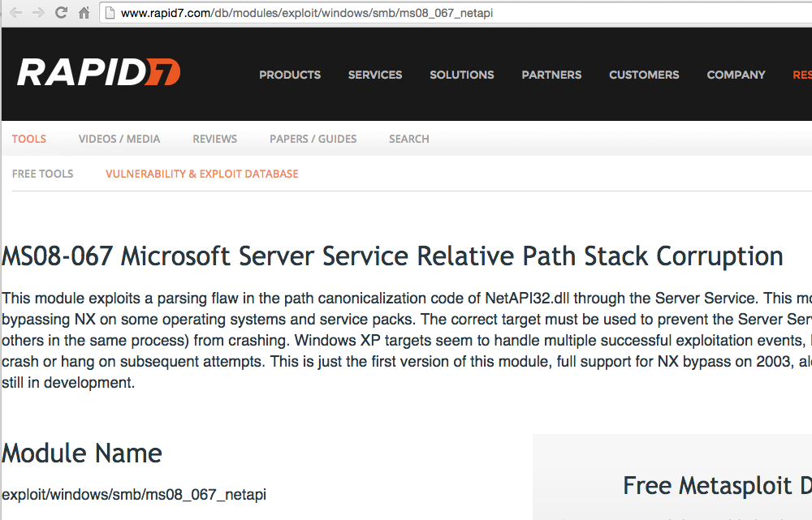Open the Services menu

coord(375,75)
